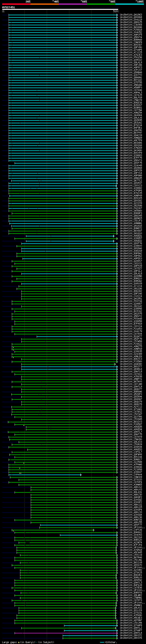146x644 pixels.
Task: Select hit label UniRef100_Q41975
Action: click(x=131, y=314)
